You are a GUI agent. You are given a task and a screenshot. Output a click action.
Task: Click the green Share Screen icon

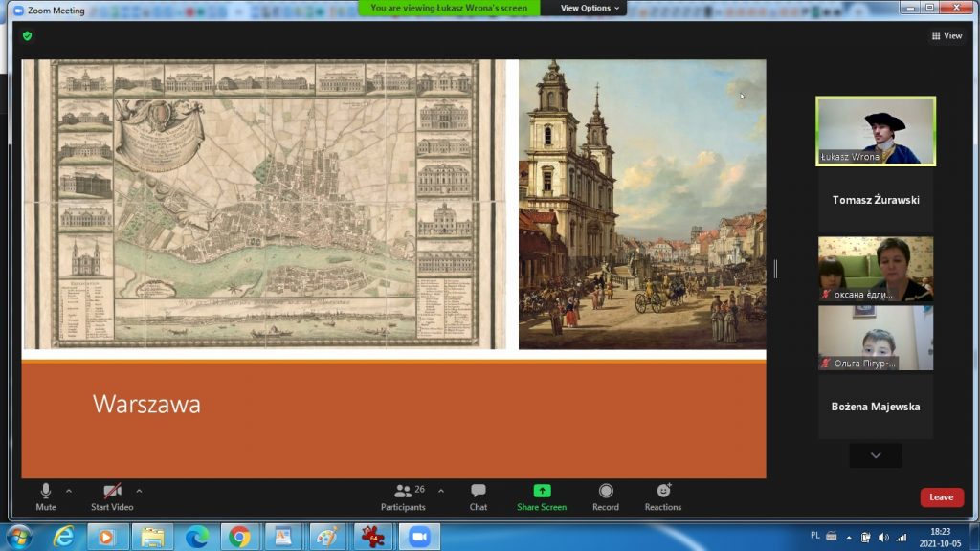click(x=542, y=491)
